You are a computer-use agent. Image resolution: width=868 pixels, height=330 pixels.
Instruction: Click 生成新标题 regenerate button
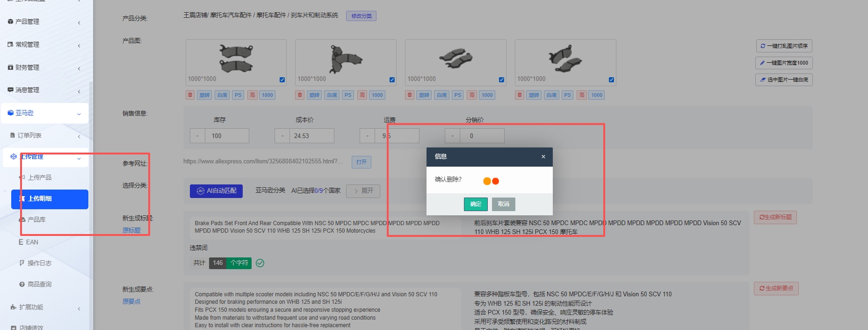pyautogui.click(x=775, y=217)
